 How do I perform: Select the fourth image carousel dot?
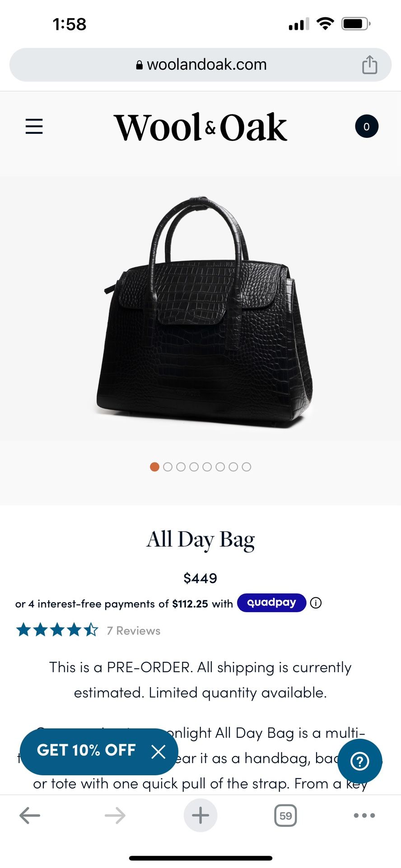tap(194, 467)
